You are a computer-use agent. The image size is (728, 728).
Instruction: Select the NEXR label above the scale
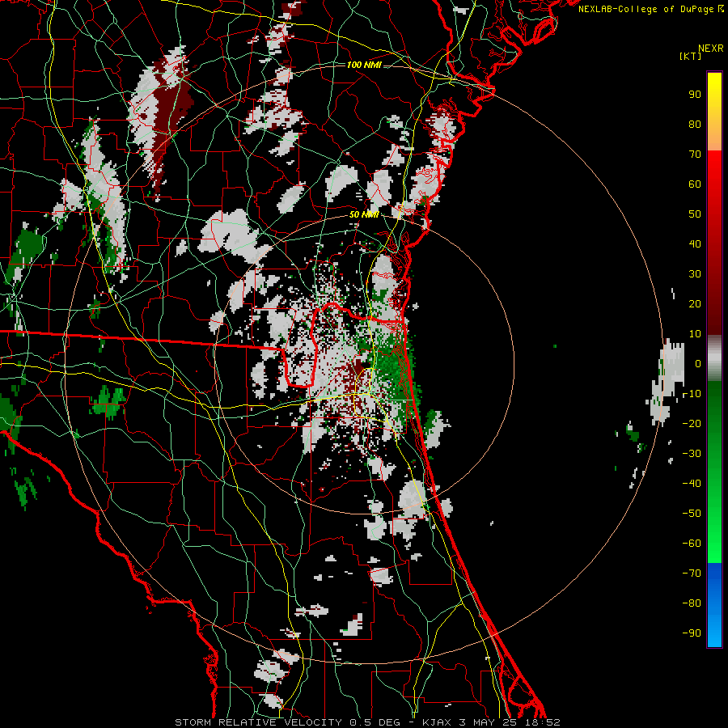pyautogui.click(x=710, y=49)
